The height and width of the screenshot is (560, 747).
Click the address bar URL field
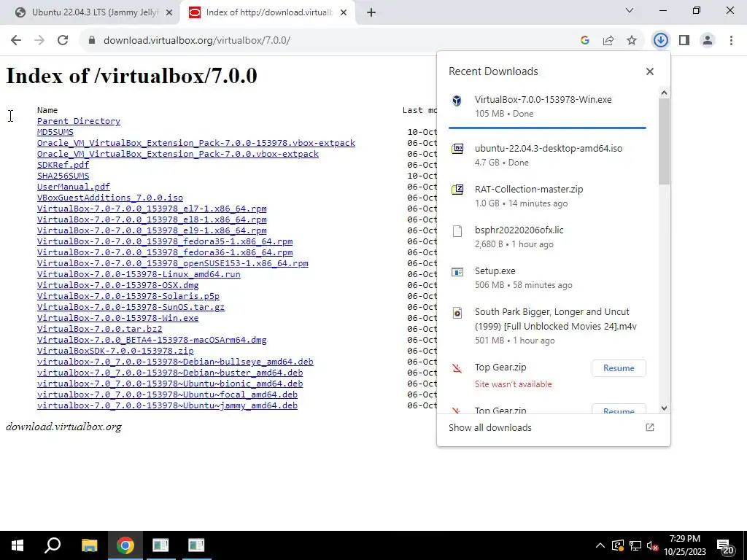tap(333, 41)
